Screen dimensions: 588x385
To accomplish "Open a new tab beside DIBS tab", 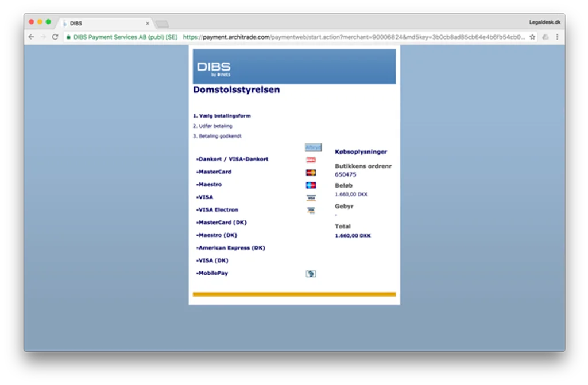I will [x=162, y=24].
